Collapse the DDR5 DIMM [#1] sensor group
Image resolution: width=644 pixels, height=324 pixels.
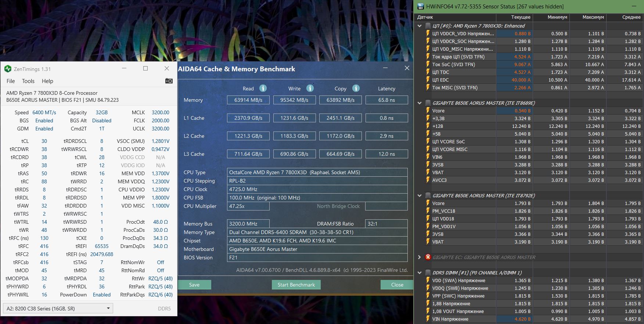[x=420, y=273]
